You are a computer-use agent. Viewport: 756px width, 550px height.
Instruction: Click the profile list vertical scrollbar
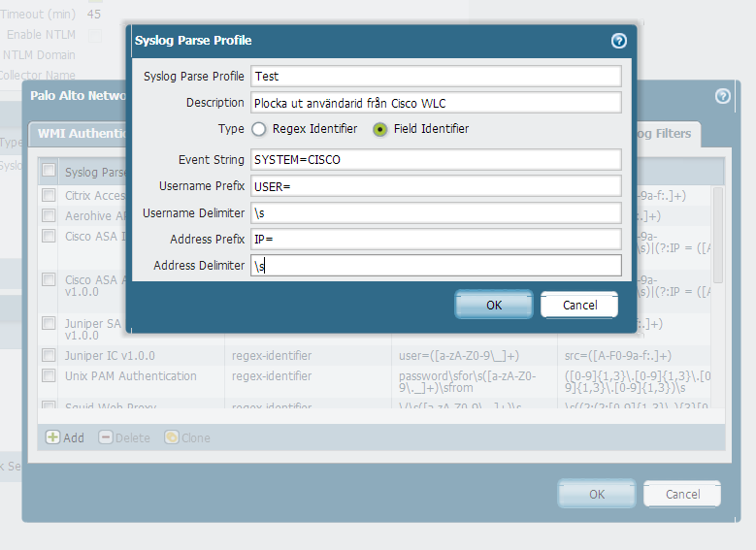tap(717, 235)
